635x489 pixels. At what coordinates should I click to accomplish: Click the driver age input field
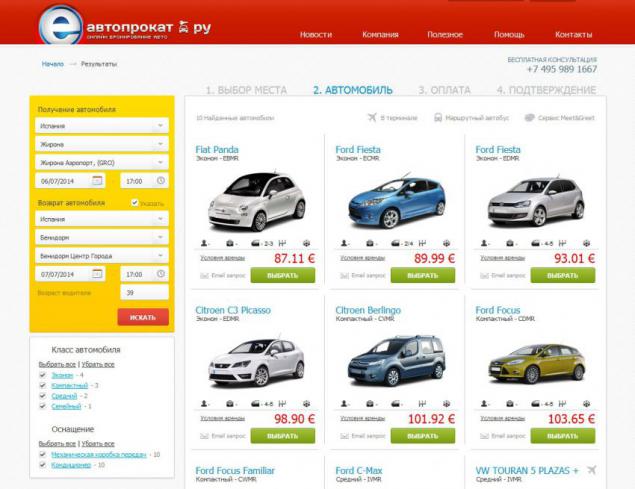pyautogui.click(x=145, y=292)
